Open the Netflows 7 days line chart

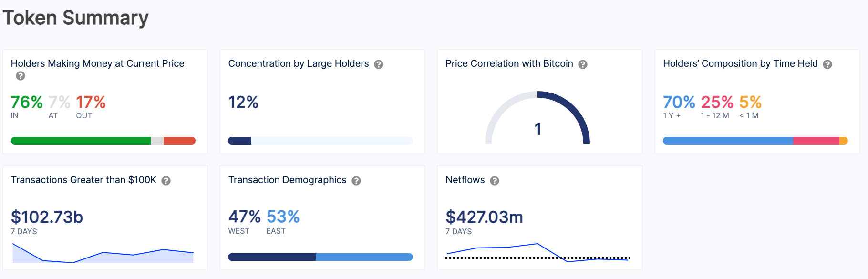537,253
